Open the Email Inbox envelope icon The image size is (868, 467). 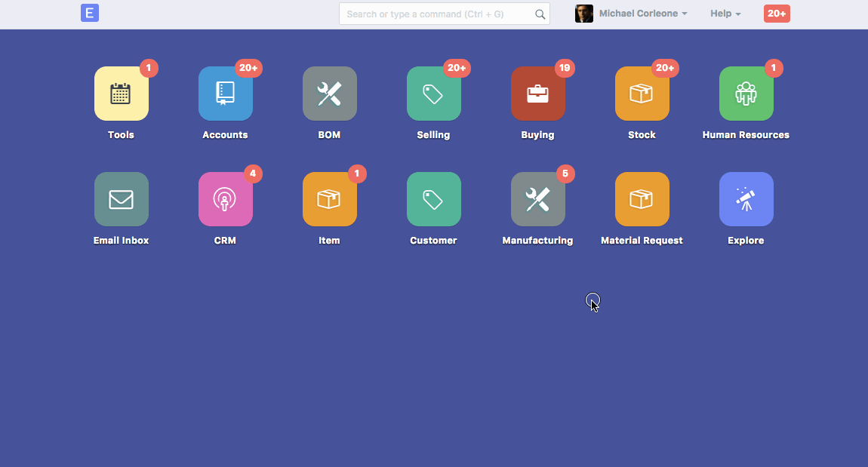[x=122, y=199]
